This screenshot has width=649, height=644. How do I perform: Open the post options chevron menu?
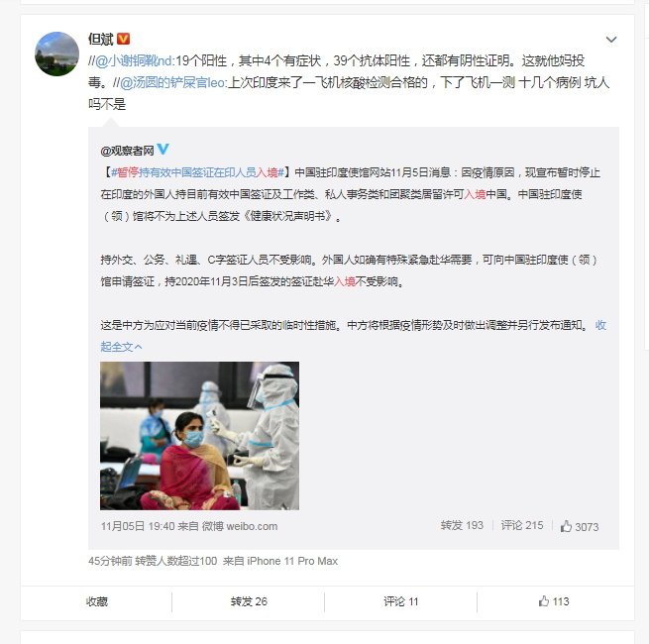[611, 40]
